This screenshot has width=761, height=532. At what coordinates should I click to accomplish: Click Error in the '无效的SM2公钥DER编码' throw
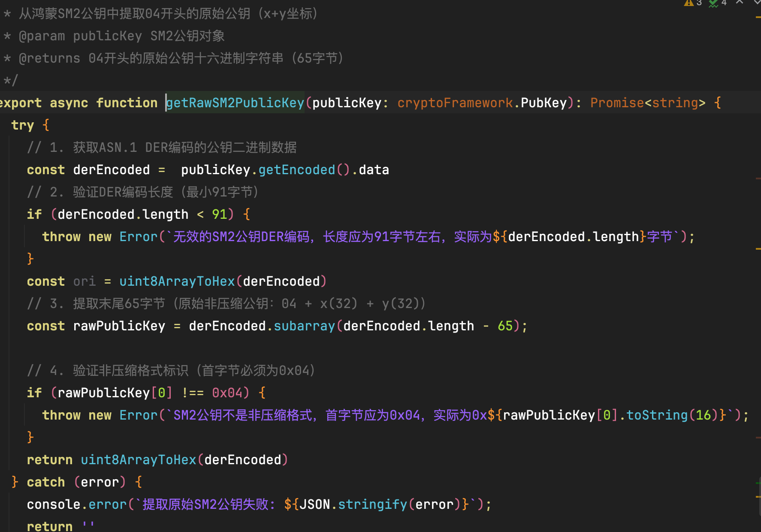coord(139,236)
